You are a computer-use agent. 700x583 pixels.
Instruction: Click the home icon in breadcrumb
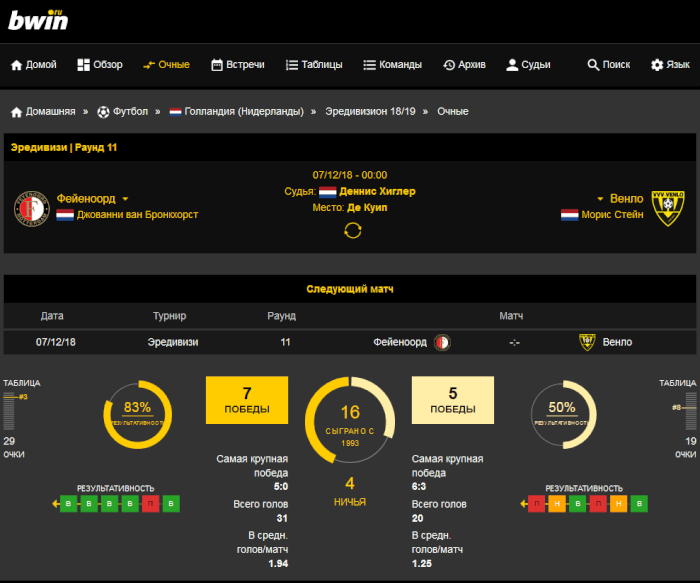(16, 112)
